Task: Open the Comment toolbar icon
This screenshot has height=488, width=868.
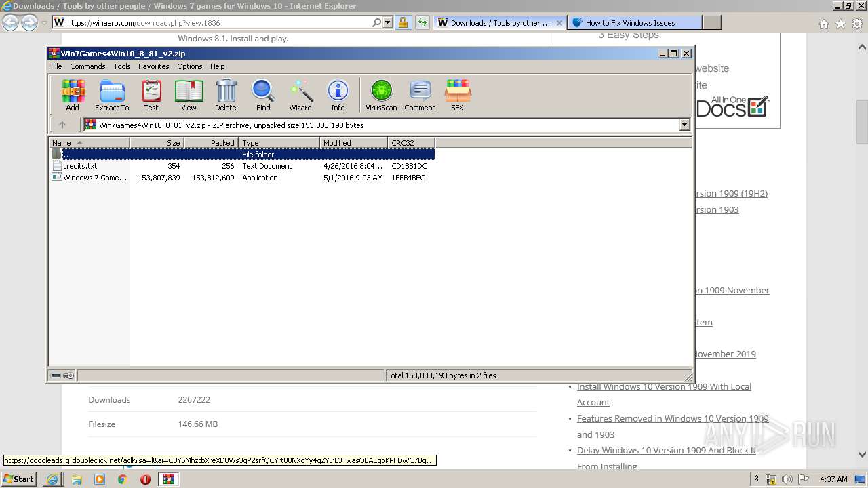Action: click(x=420, y=95)
